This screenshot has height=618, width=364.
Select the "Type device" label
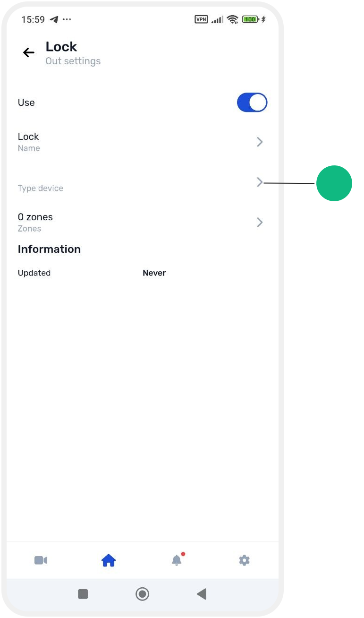pyautogui.click(x=41, y=188)
